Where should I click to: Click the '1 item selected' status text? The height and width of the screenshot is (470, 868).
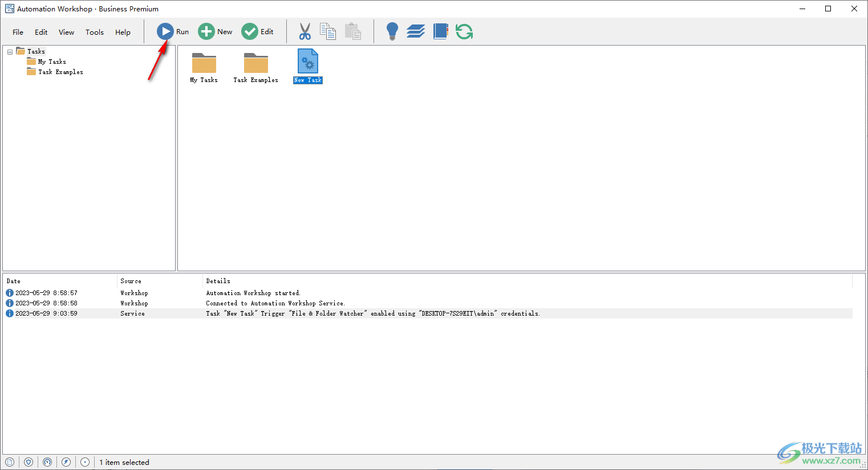124,462
